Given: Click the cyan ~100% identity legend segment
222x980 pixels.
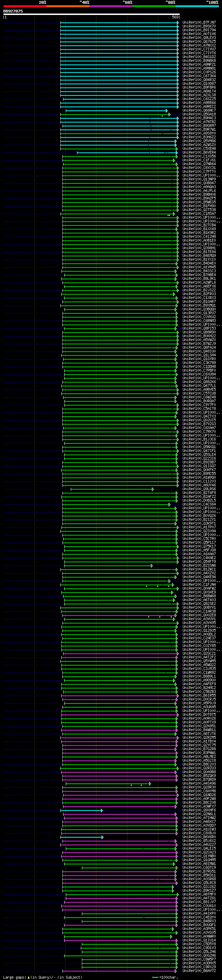Looking at the screenshot, I should coord(197,6).
